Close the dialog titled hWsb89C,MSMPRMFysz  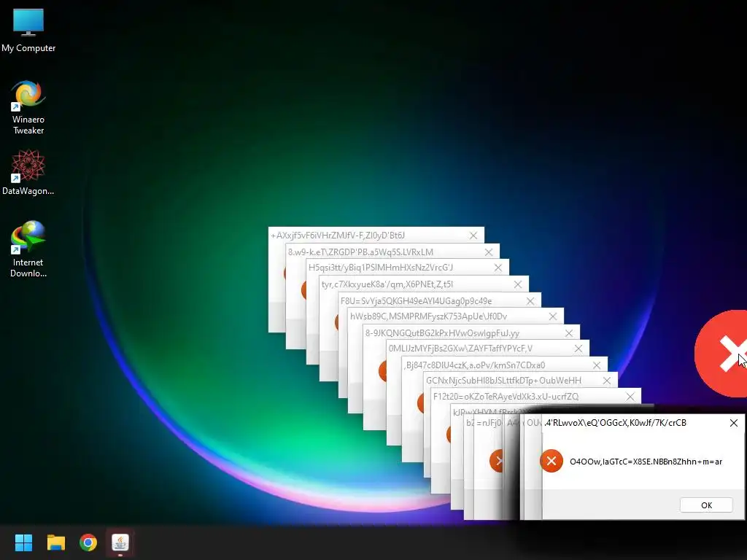click(553, 316)
